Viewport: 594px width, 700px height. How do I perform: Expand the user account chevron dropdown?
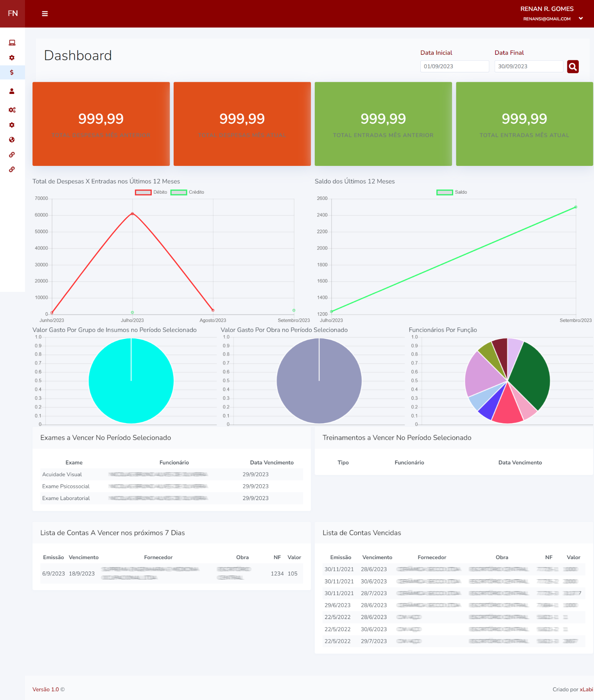point(581,18)
